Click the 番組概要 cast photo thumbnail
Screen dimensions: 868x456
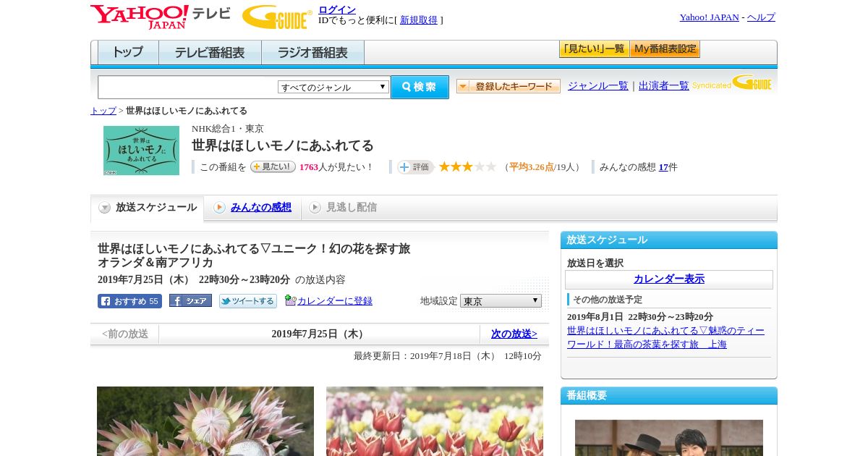coord(669,438)
